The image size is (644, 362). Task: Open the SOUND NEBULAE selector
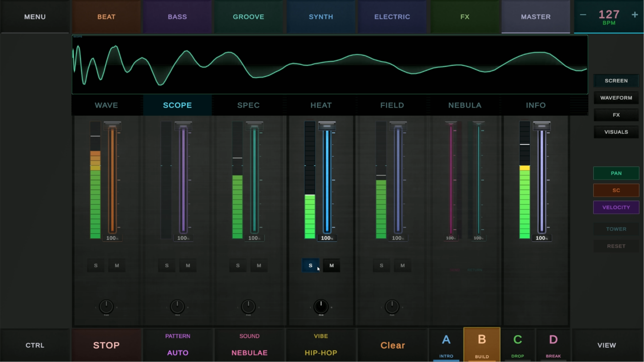pyautogui.click(x=249, y=345)
